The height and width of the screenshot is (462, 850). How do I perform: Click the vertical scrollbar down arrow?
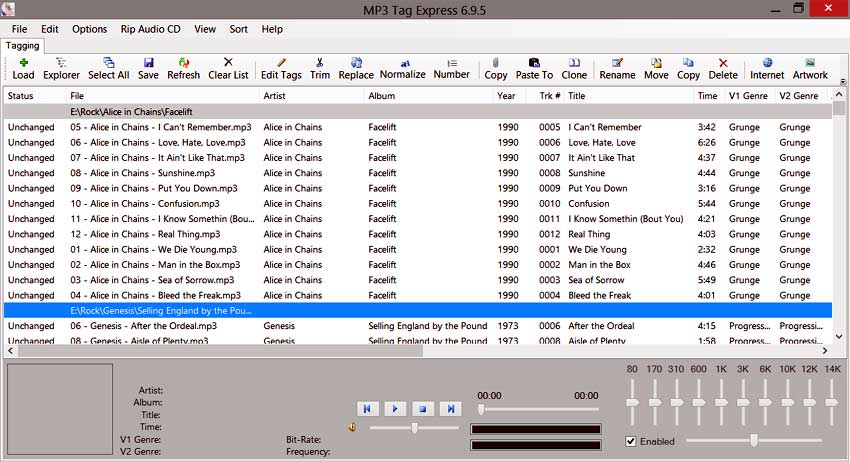[x=839, y=337]
